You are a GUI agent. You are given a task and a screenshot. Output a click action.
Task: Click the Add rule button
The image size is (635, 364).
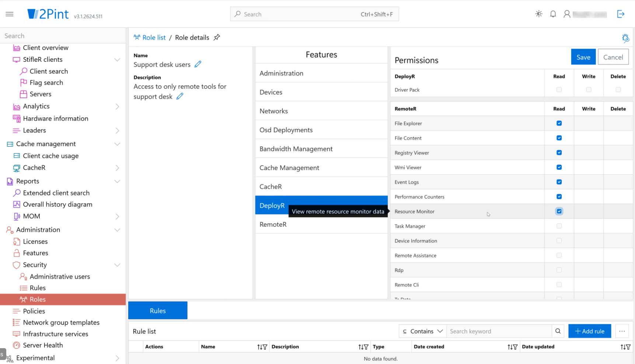[x=589, y=331]
